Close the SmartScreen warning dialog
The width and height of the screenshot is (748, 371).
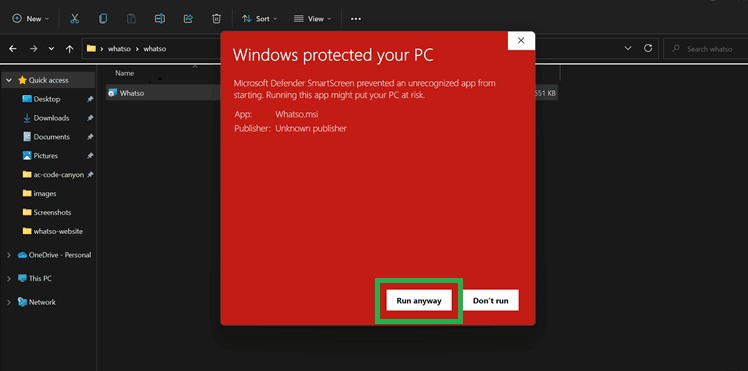[x=521, y=41]
